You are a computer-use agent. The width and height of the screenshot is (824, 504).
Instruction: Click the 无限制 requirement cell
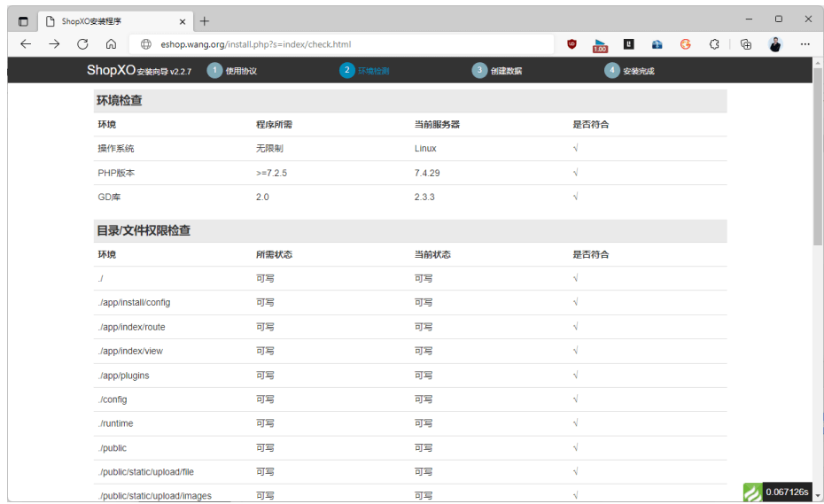pos(269,149)
